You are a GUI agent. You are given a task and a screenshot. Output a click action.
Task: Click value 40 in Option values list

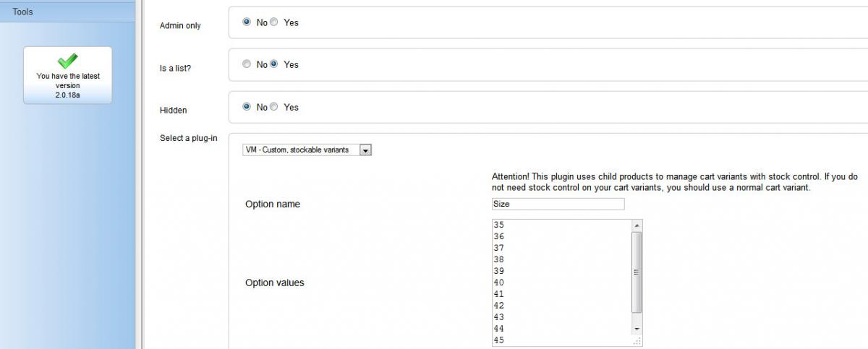pos(498,283)
